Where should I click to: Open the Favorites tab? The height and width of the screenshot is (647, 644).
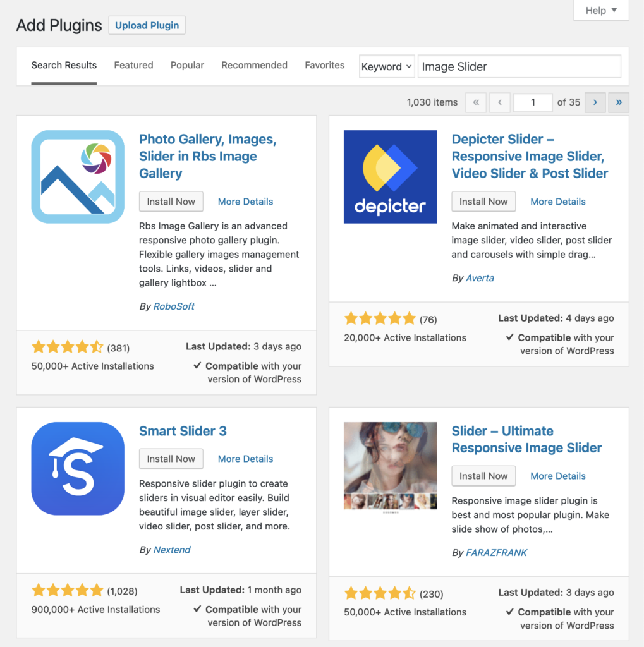[x=324, y=65]
